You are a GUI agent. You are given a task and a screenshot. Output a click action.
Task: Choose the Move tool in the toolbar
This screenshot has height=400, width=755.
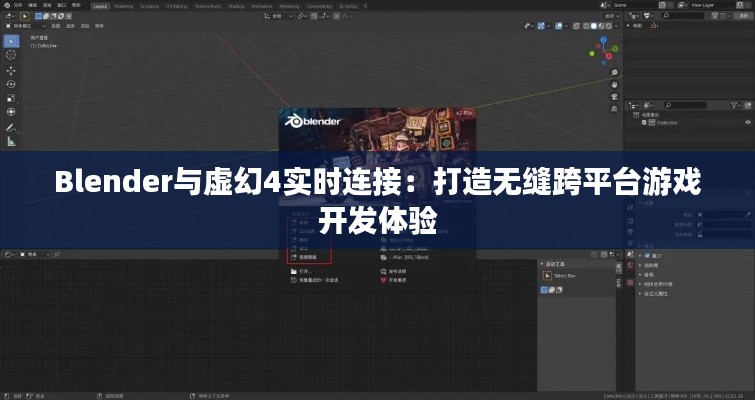[x=11, y=70]
